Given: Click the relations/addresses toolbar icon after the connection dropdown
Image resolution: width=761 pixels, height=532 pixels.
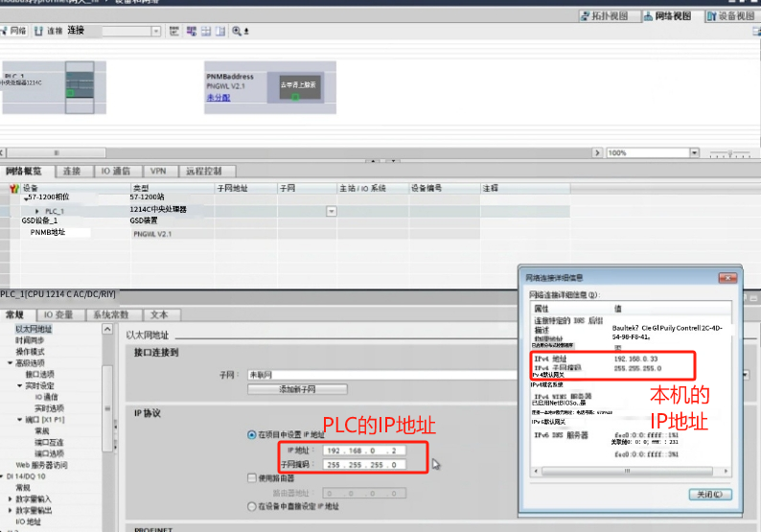Looking at the screenshot, I should 173,31.
